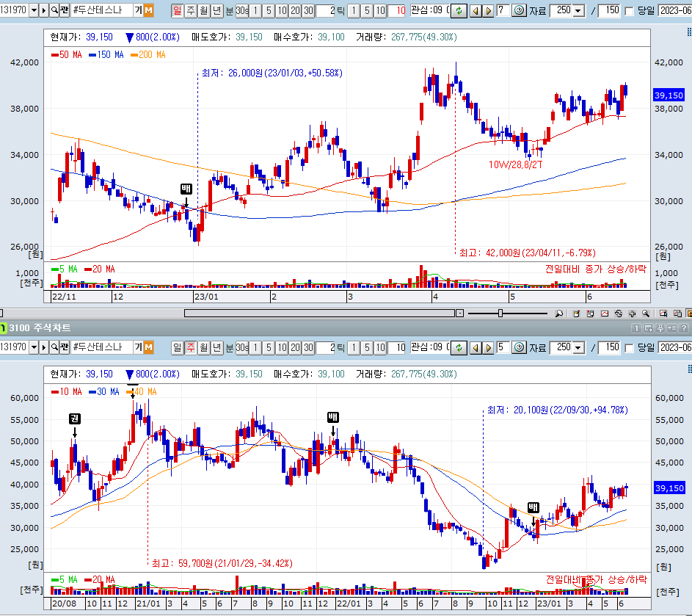
Task: Go to next item in top chart
Action: pyautogui.click(x=488, y=10)
